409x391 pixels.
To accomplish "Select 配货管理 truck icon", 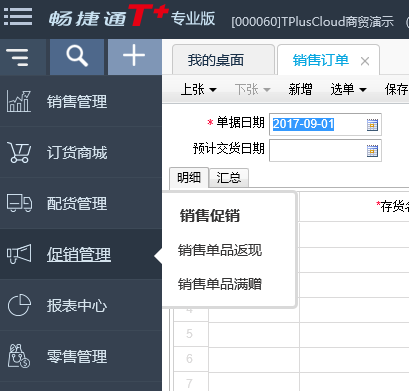I will click(x=20, y=203).
